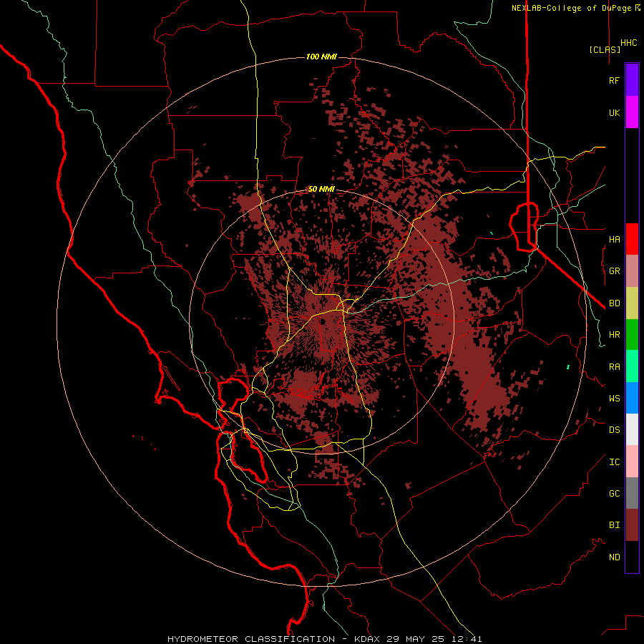Click the BI brown legend swatch

click(x=632, y=525)
